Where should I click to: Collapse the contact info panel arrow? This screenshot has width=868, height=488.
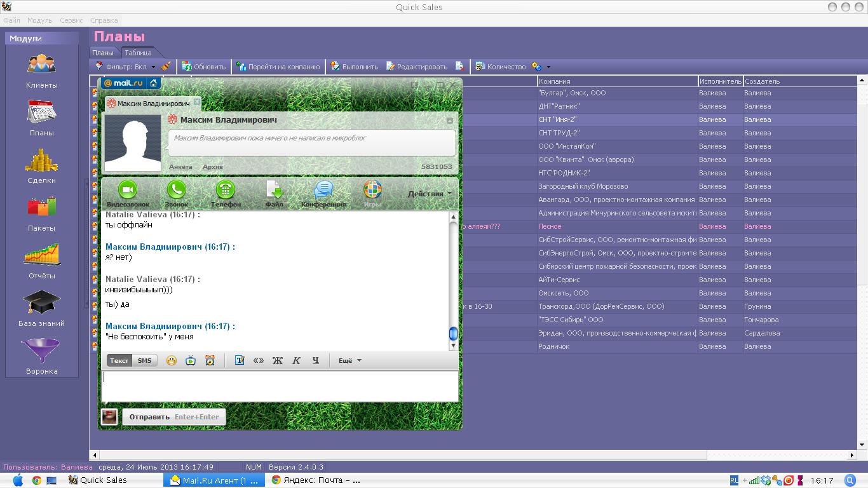point(450,120)
